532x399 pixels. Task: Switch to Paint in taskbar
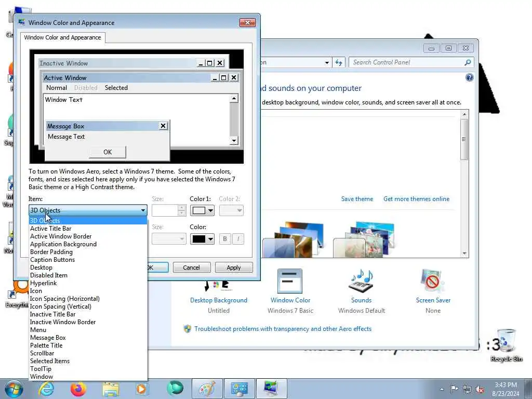[207, 389]
